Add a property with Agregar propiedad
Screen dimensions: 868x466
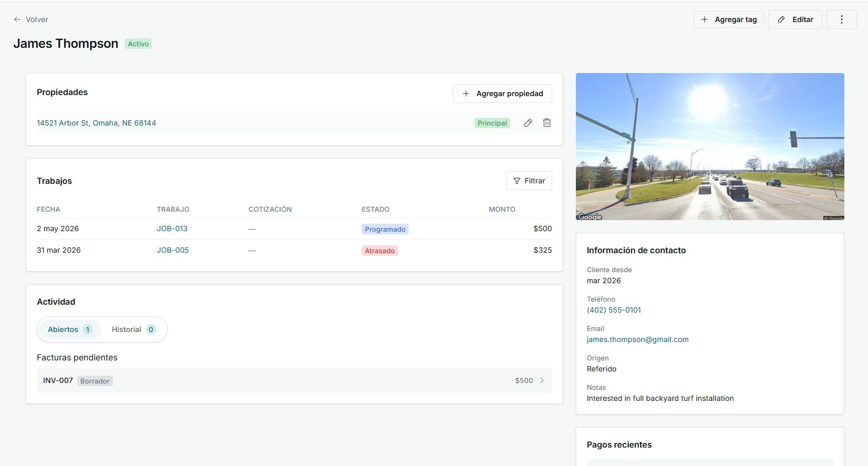[x=502, y=94]
